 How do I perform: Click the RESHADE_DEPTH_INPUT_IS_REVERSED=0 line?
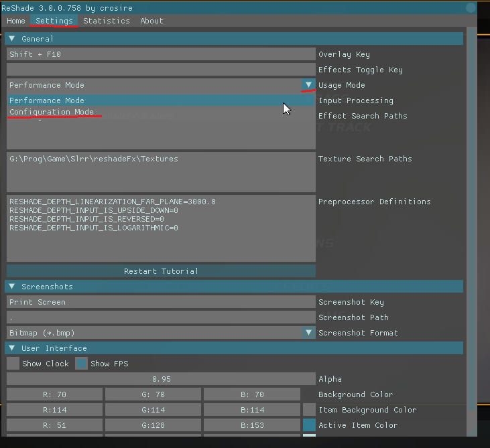coord(86,219)
